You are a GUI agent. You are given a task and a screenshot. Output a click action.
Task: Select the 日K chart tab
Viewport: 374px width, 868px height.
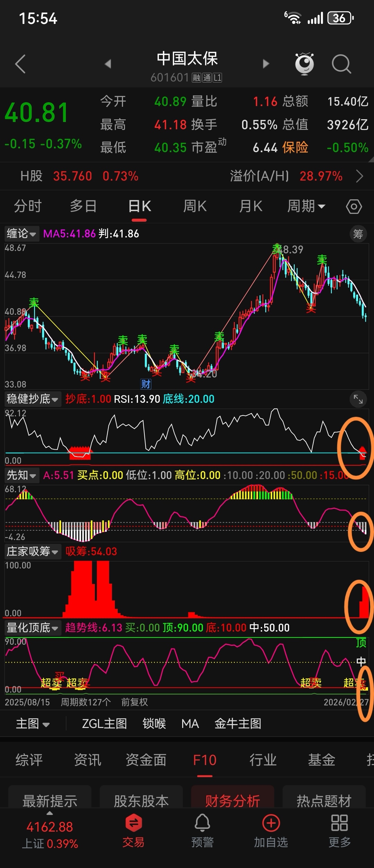click(x=140, y=206)
